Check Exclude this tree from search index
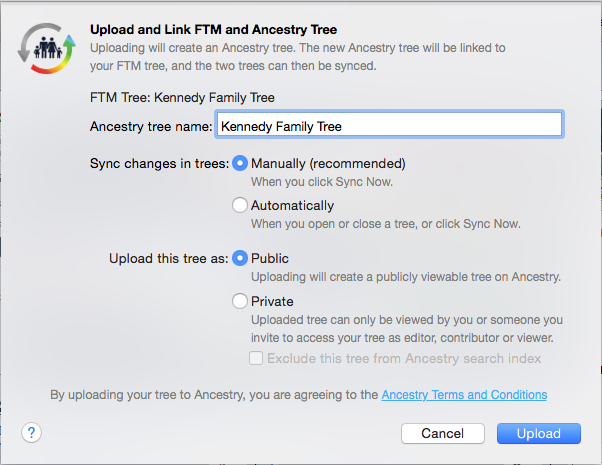602x465 pixels. [256, 358]
